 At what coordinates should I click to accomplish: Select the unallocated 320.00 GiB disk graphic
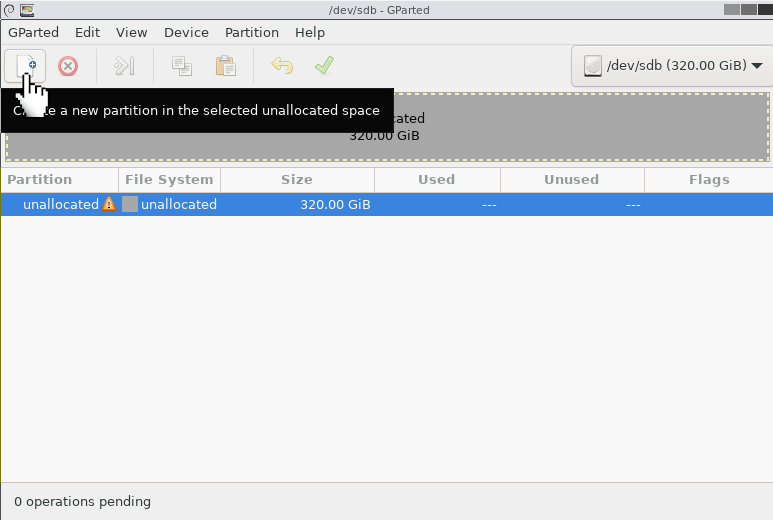tap(387, 127)
